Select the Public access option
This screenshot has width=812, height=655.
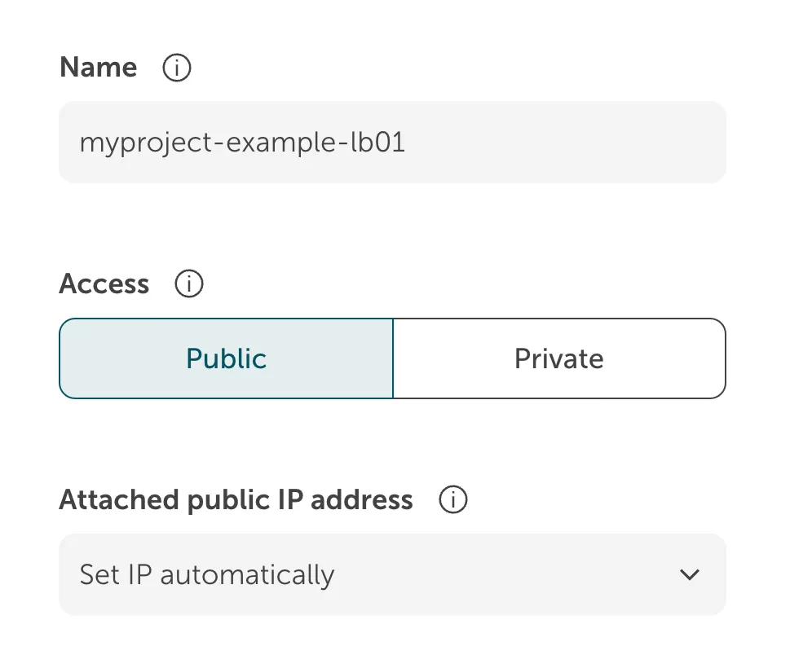pyautogui.click(x=226, y=358)
